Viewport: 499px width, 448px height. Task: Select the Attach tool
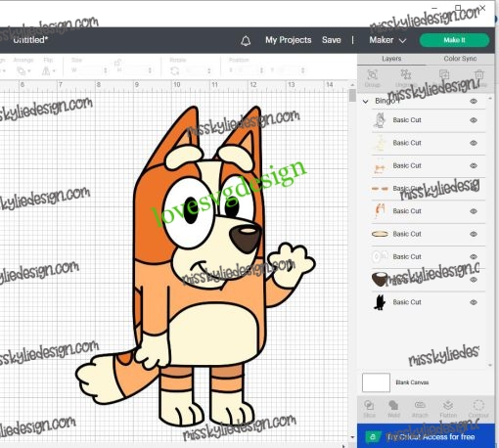point(420,409)
